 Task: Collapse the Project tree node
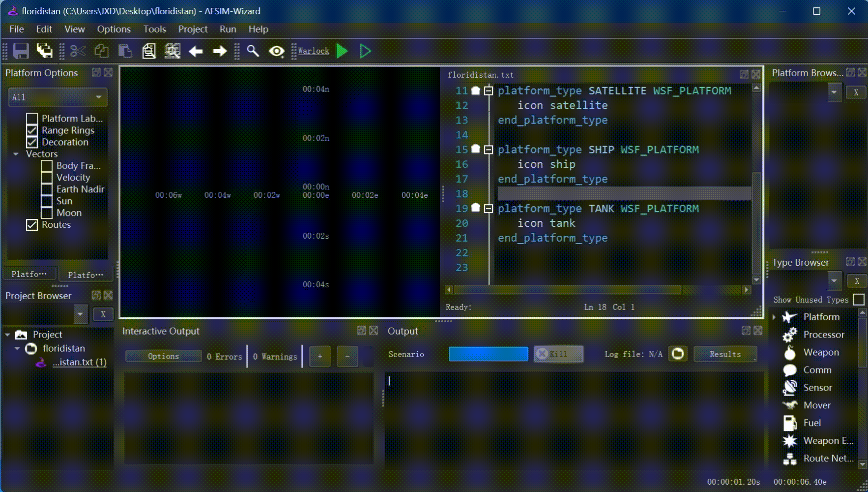7,335
